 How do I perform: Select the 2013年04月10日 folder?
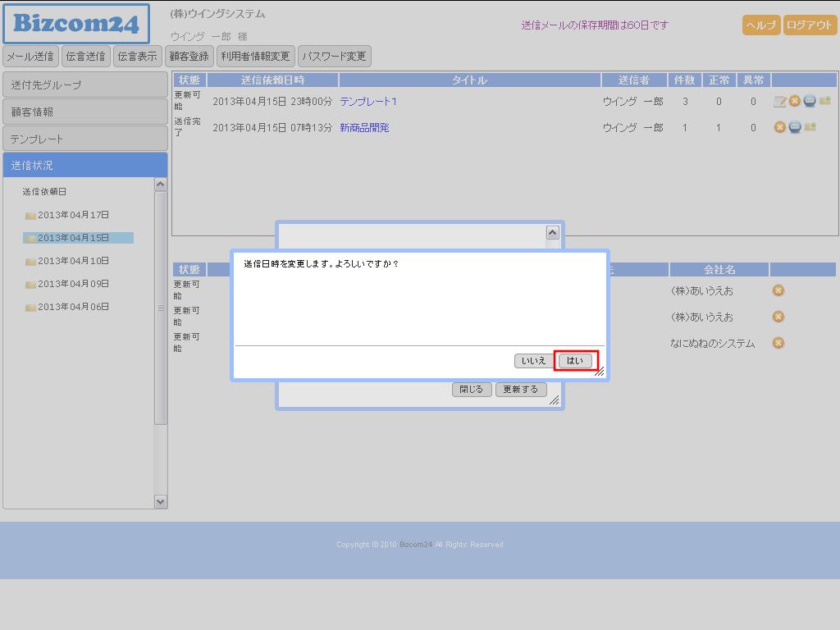73,261
